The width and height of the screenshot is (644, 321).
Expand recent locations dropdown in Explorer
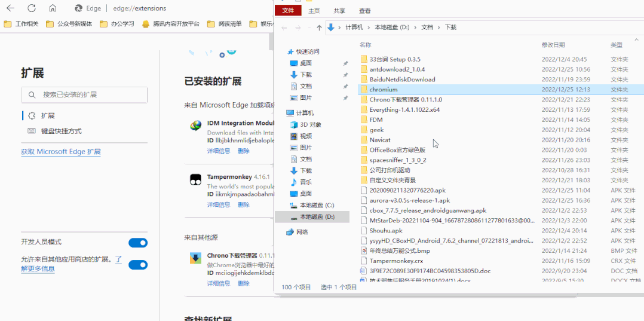pos(308,27)
